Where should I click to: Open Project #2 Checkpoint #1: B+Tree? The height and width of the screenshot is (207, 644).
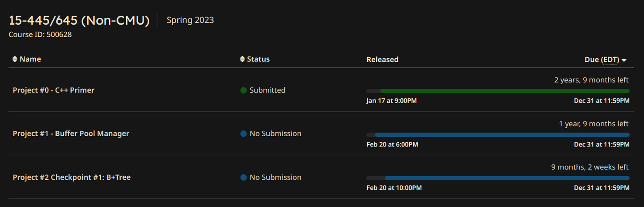[x=72, y=177]
